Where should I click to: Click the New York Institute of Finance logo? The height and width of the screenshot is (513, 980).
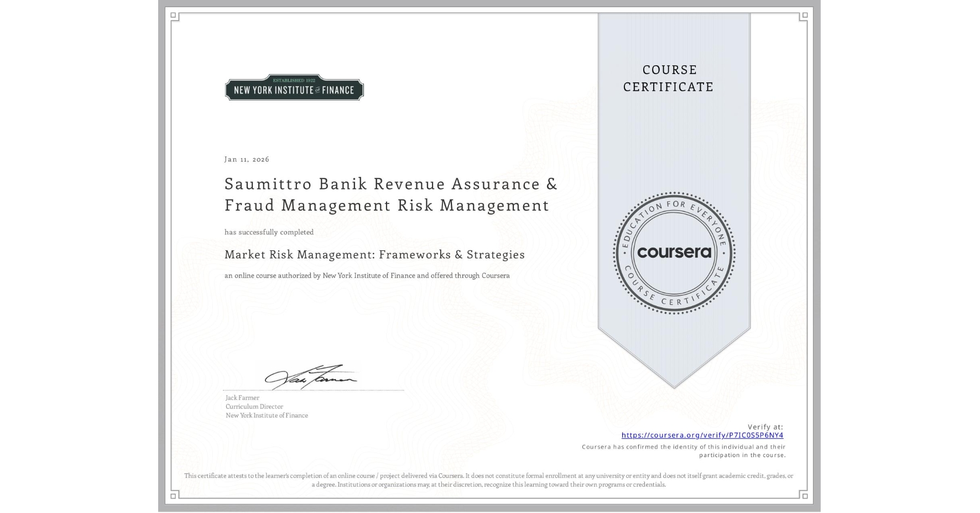[x=294, y=87]
